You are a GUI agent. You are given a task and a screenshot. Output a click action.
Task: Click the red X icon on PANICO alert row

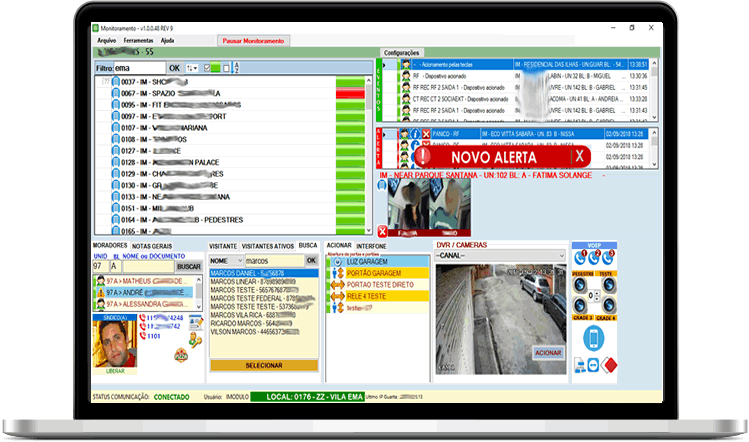425,133
